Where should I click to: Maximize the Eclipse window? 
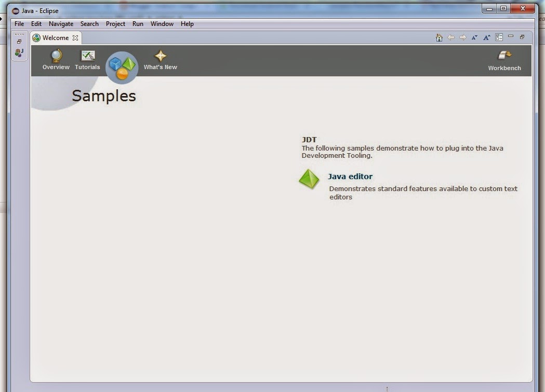point(503,8)
